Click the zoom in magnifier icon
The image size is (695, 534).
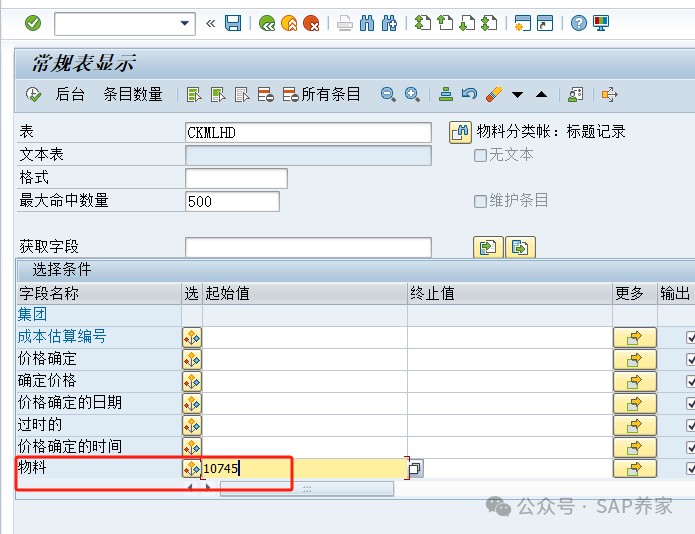point(412,94)
